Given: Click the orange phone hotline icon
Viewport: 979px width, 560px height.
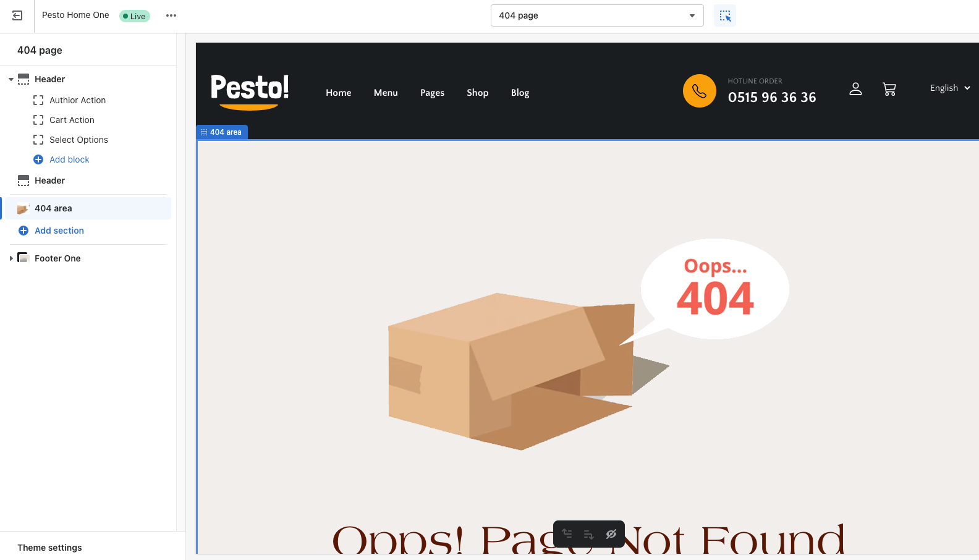Looking at the screenshot, I should coord(699,91).
